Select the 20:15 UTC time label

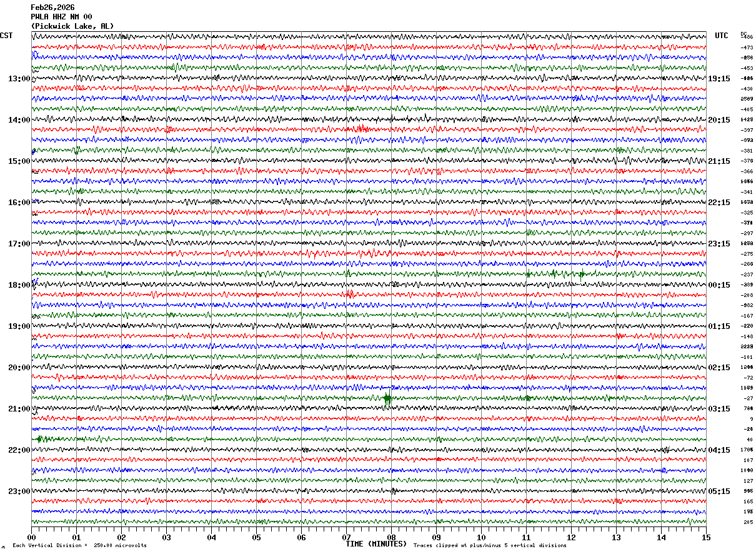coord(719,120)
